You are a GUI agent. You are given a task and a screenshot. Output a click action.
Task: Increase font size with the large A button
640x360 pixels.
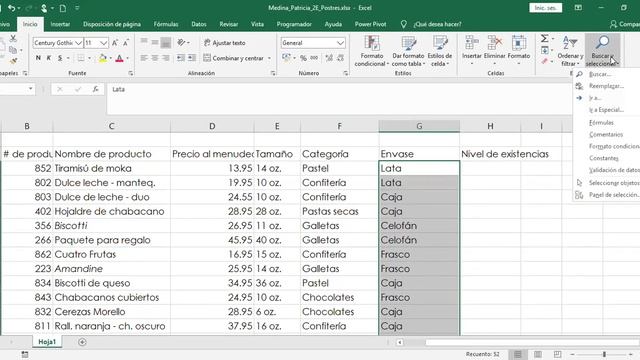coord(115,43)
